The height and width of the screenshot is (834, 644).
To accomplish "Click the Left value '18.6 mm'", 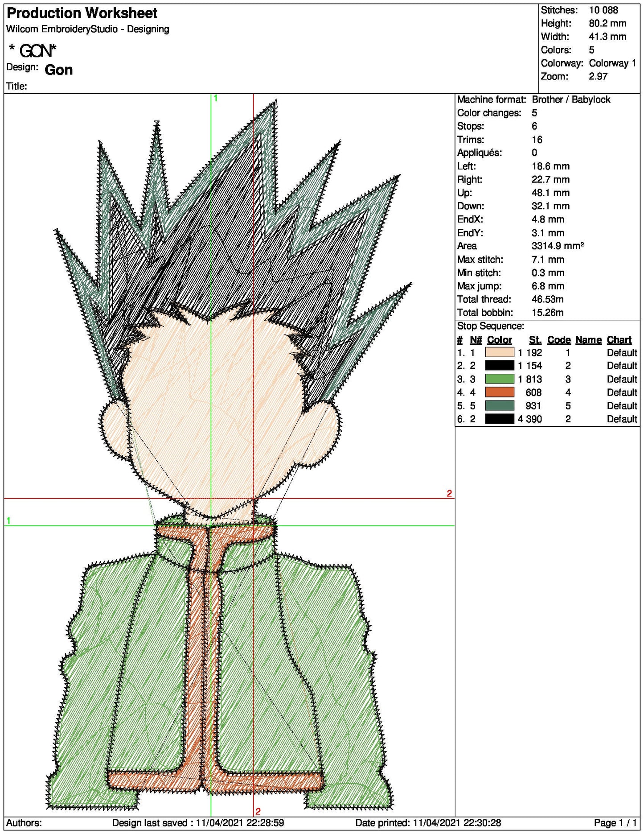I will pyautogui.click(x=550, y=166).
